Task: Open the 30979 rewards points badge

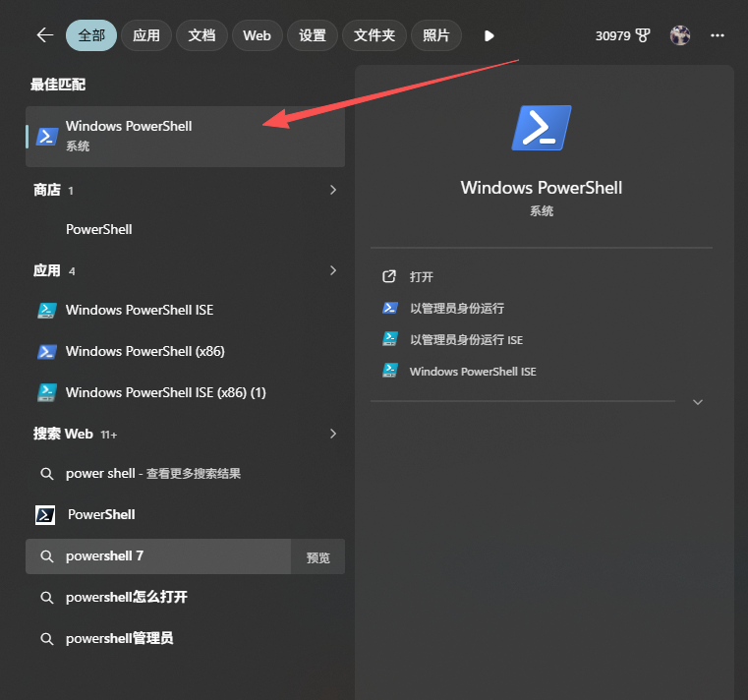Action: (x=622, y=35)
